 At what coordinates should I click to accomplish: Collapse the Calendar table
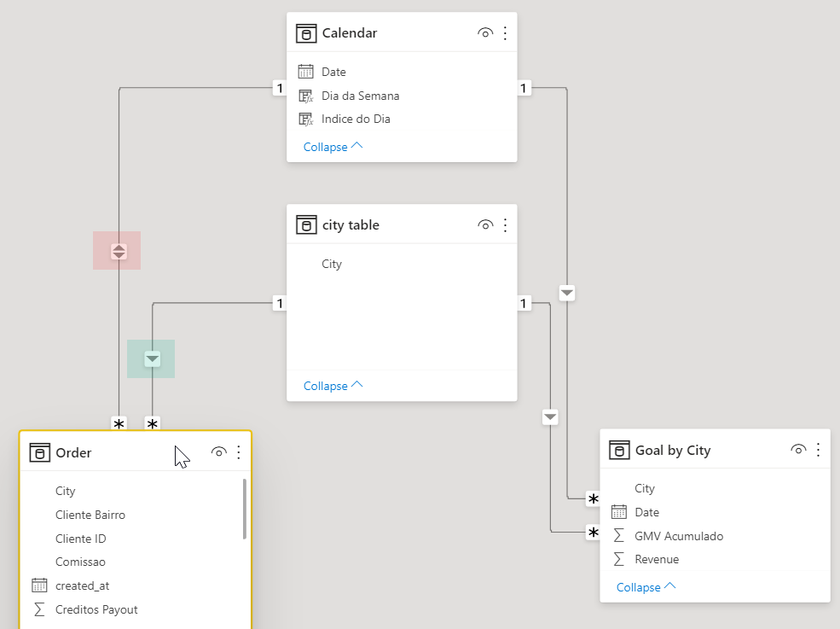pyautogui.click(x=333, y=147)
